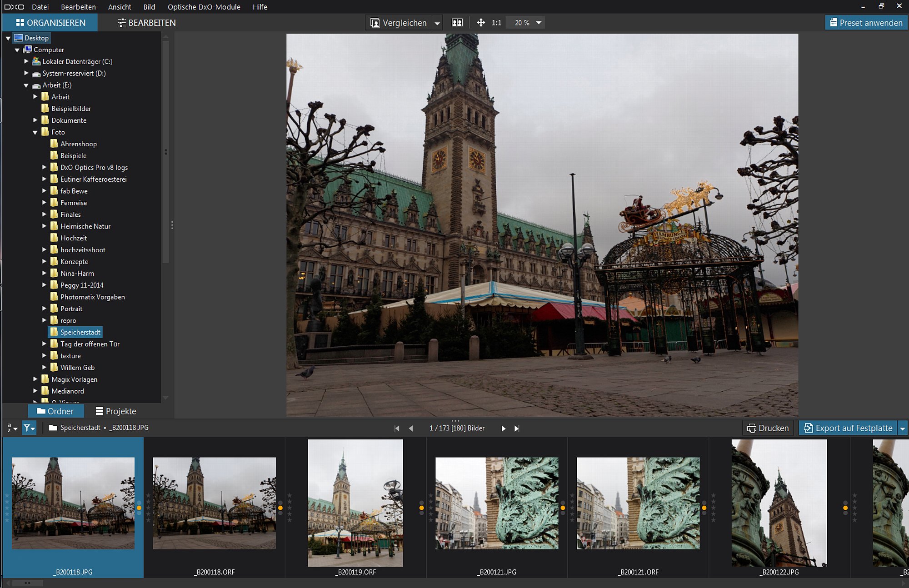The height and width of the screenshot is (588, 909).
Task: Open the Datei menu
Action: (40, 7)
